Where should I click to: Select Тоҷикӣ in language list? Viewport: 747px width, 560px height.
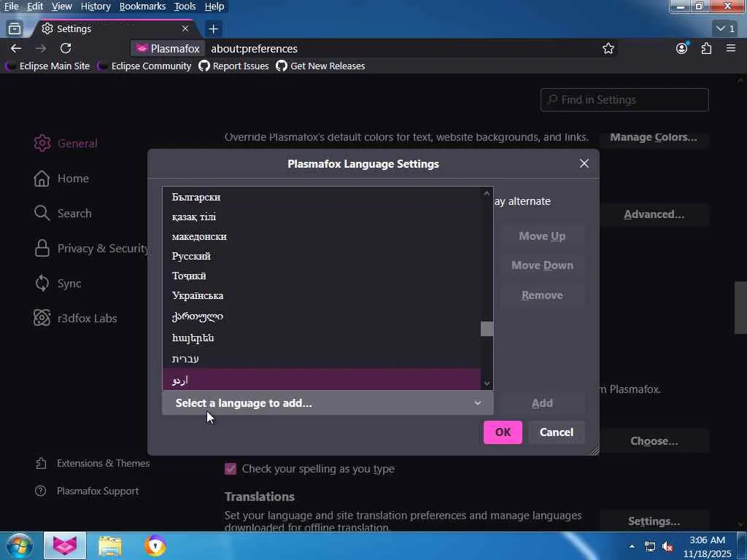(x=322, y=276)
